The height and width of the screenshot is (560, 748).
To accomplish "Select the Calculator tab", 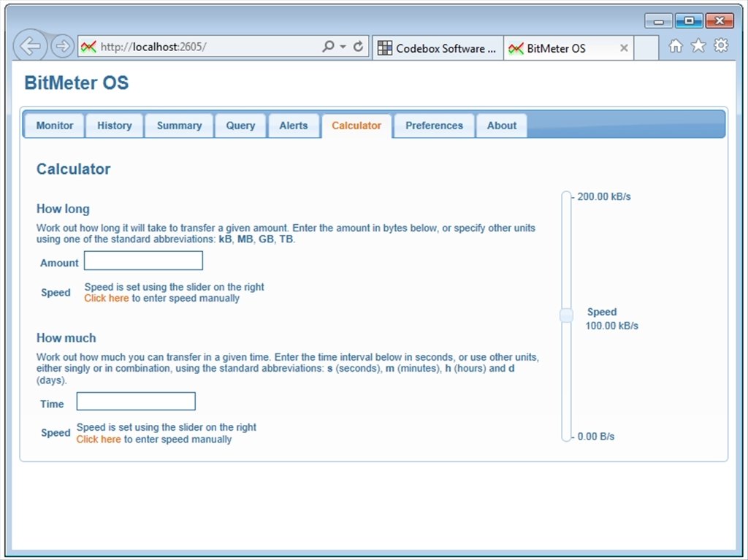I will (356, 126).
